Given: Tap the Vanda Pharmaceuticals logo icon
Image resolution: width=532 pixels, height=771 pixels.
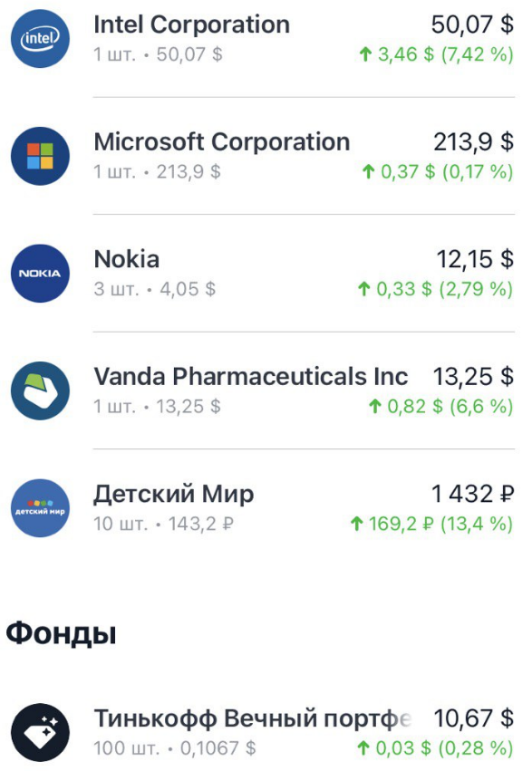Looking at the screenshot, I should click(x=37, y=390).
